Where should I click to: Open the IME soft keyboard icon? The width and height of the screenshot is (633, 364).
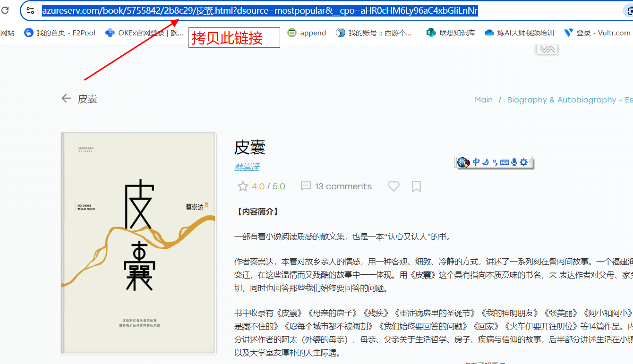tap(505, 162)
